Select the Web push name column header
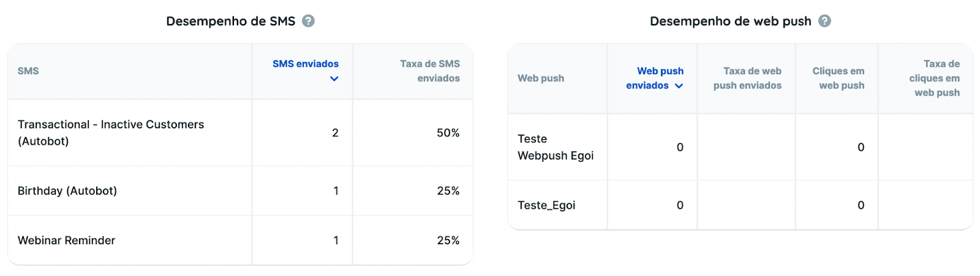980x276 pixels. [x=541, y=79]
